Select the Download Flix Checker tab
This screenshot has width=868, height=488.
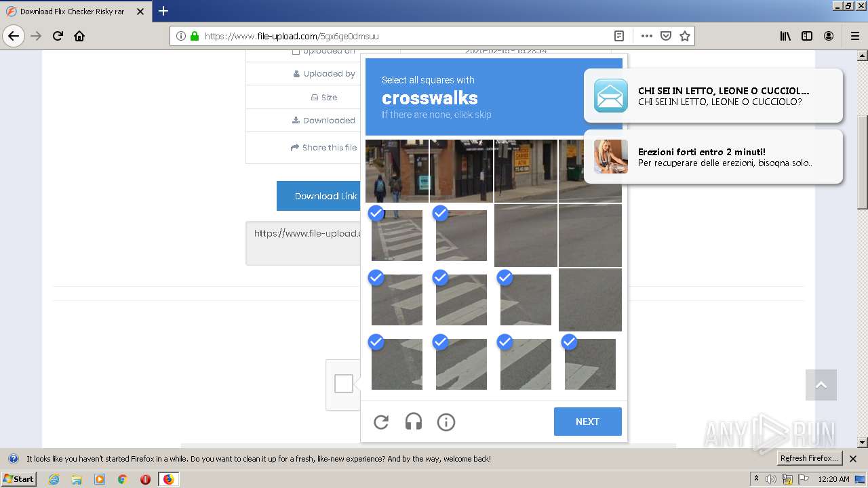[75, 12]
